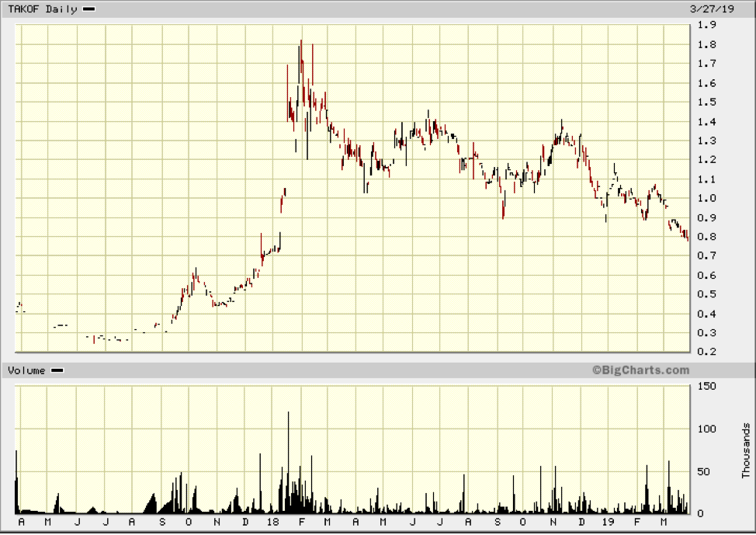Select the 0.5 price axis label
Image resolution: width=756 pixels, height=535 pixels.
pyautogui.click(x=707, y=294)
